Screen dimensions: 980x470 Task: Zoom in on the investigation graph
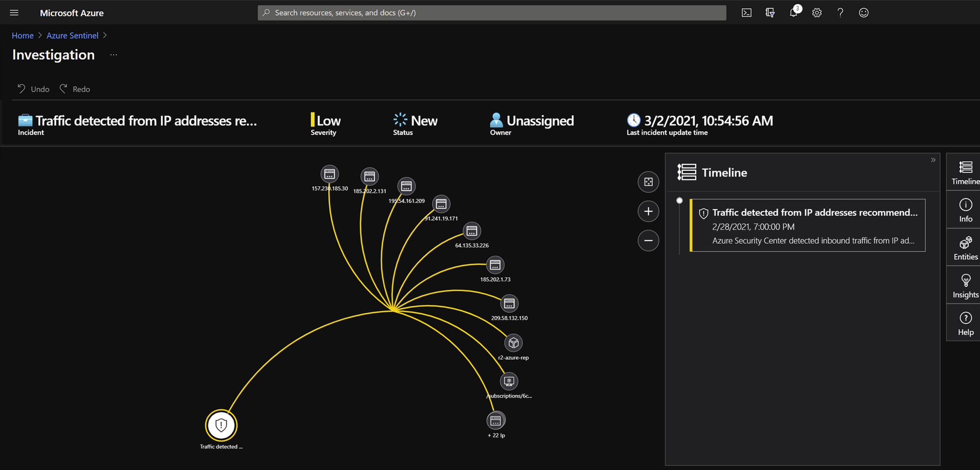point(648,211)
